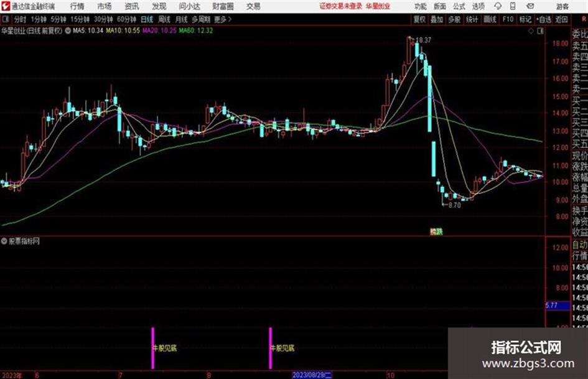Click the MA5: 10.34 value label
The height and width of the screenshot is (379, 588).
(x=88, y=30)
